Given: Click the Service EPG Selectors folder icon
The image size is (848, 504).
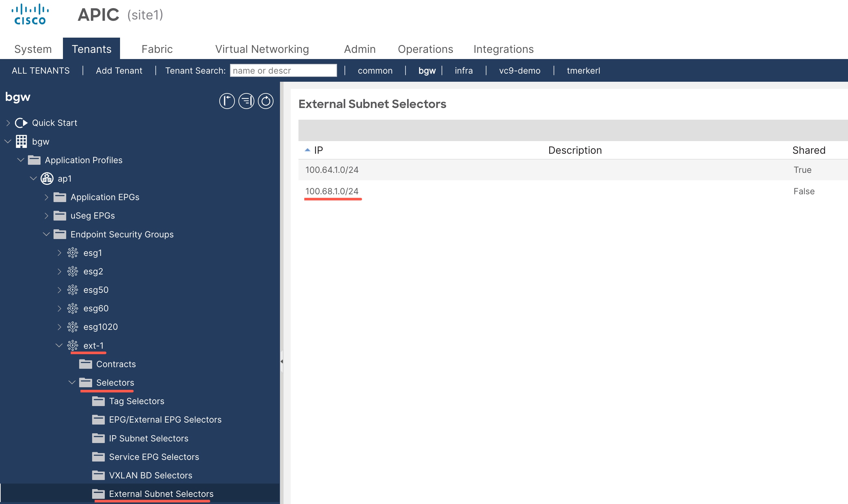Looking at the screenshot, I should coord(99,457).
